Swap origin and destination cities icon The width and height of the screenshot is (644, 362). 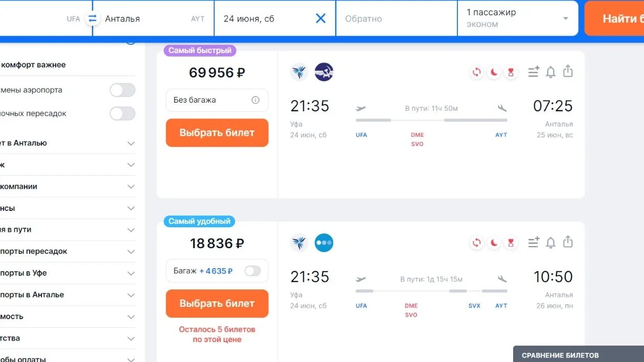click(93, 18)
